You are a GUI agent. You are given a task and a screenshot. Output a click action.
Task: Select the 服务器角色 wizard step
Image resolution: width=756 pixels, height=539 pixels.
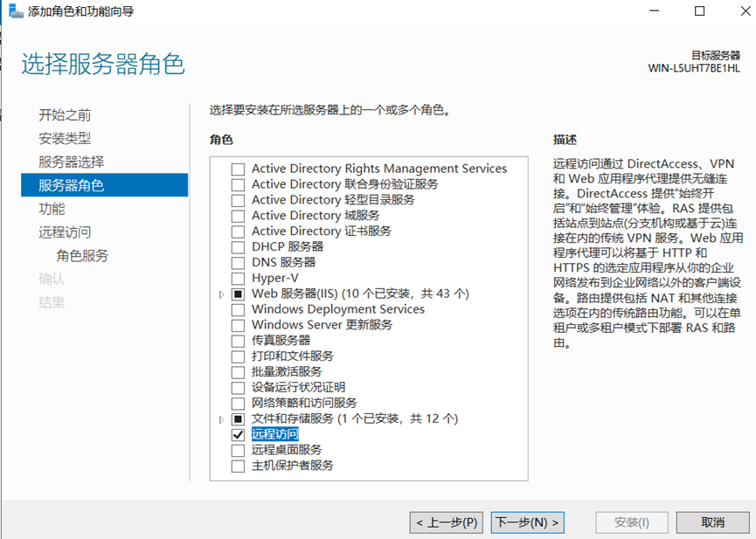click(105, 185)
